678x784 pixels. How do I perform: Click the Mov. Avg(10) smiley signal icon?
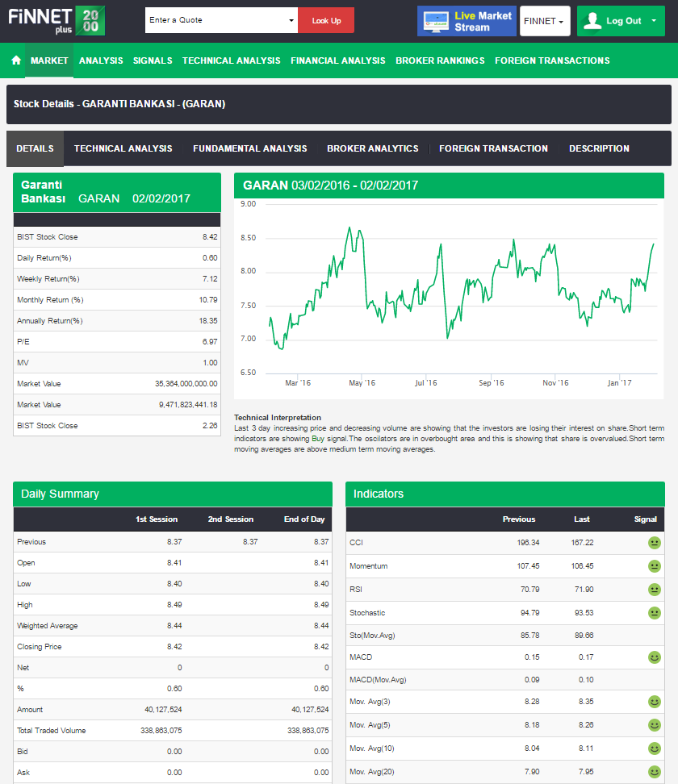pos(654,749)
